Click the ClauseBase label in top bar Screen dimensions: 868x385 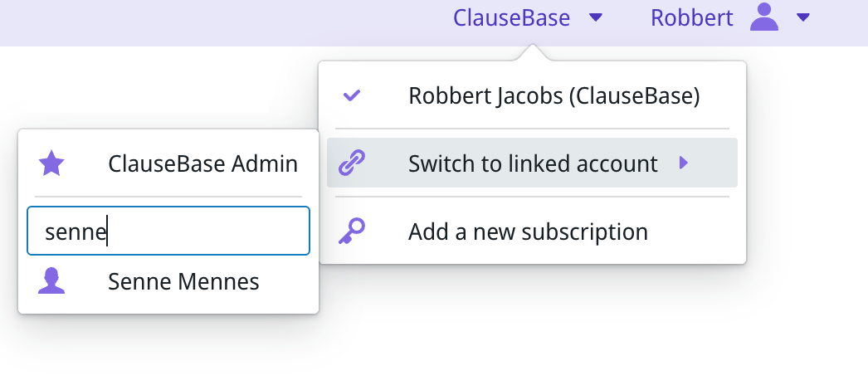click(x=511, y=17)
